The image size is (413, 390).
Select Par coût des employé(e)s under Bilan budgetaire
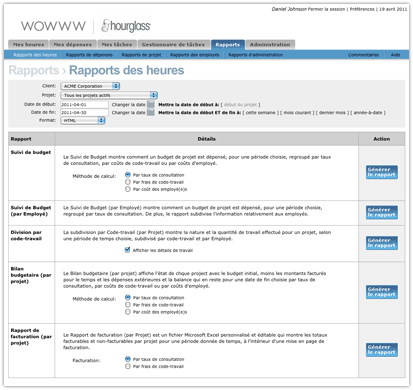[x=128, y=312]
